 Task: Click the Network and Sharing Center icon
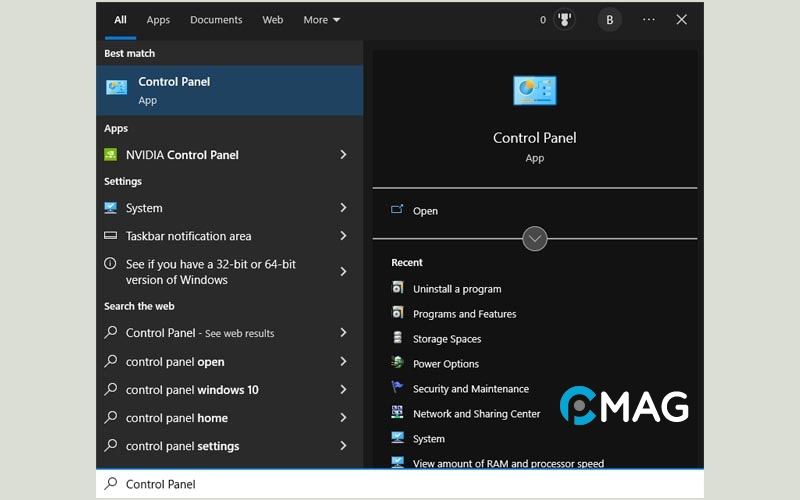(398, 414)
